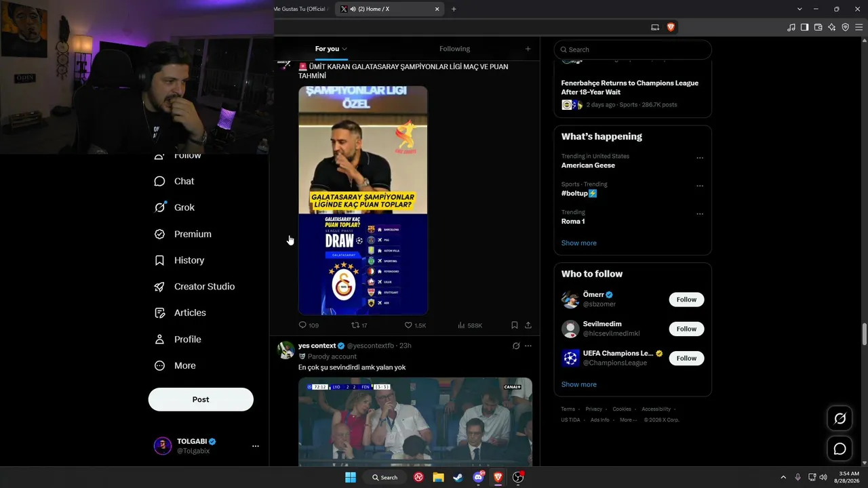Open TOLGABI account switcher menu
The image size is (868, 488).
[x=256, y=446]
